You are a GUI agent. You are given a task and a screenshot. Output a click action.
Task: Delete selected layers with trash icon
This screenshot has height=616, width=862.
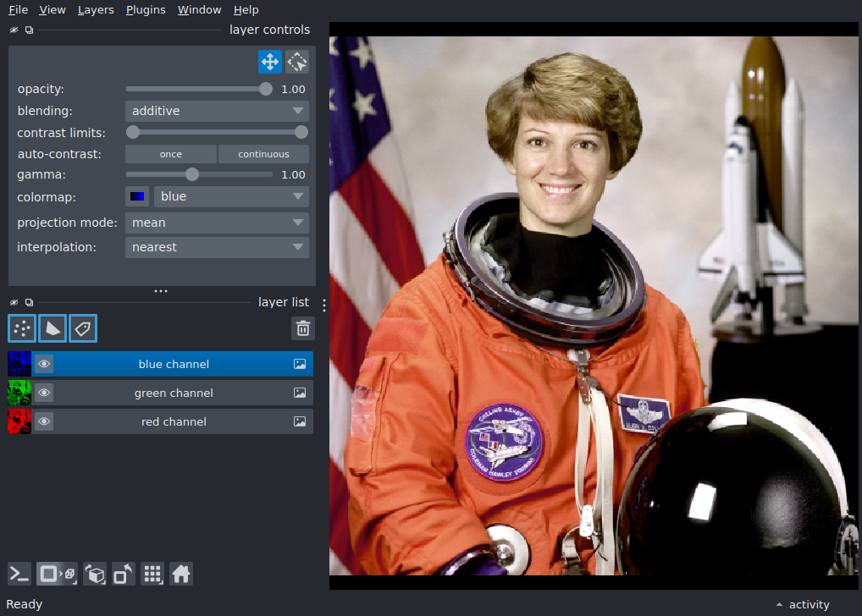pyautogui.click(x=303, y=328)
